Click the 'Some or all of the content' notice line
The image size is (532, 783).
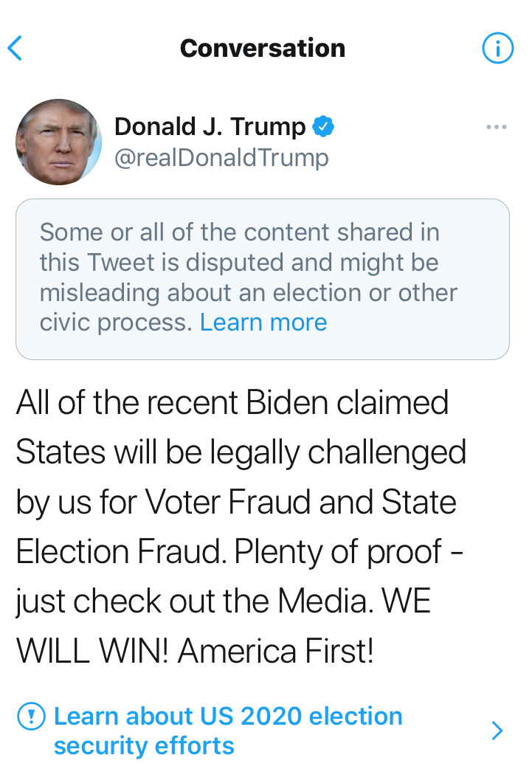tap(239, 232)
